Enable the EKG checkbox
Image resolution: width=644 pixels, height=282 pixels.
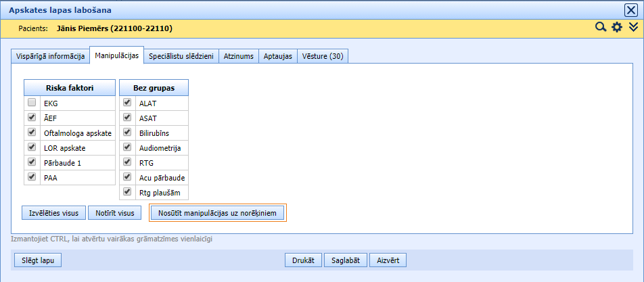tap(32, 103)
